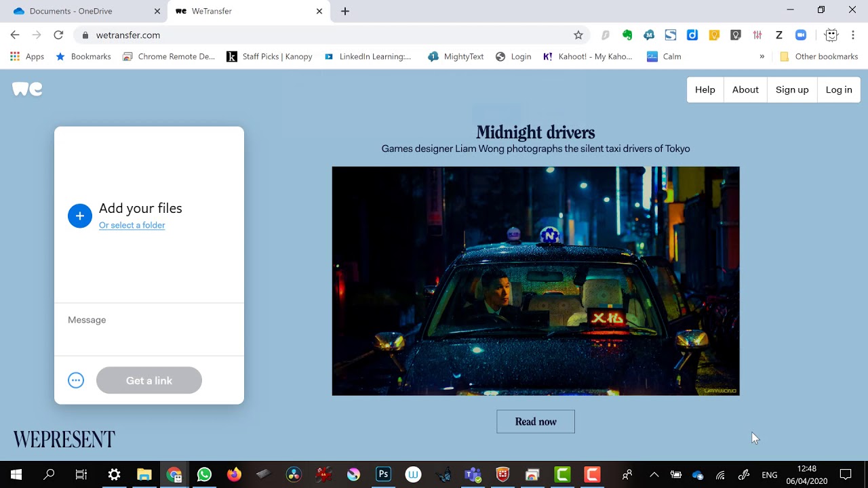Open the sliders equalizer extension icon
The image size is (868, 488).
click(757, 35)
